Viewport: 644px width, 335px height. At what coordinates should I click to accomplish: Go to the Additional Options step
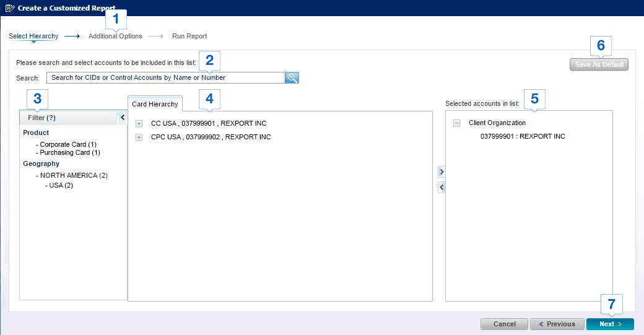pyautogui.click(x=115, y=36)
